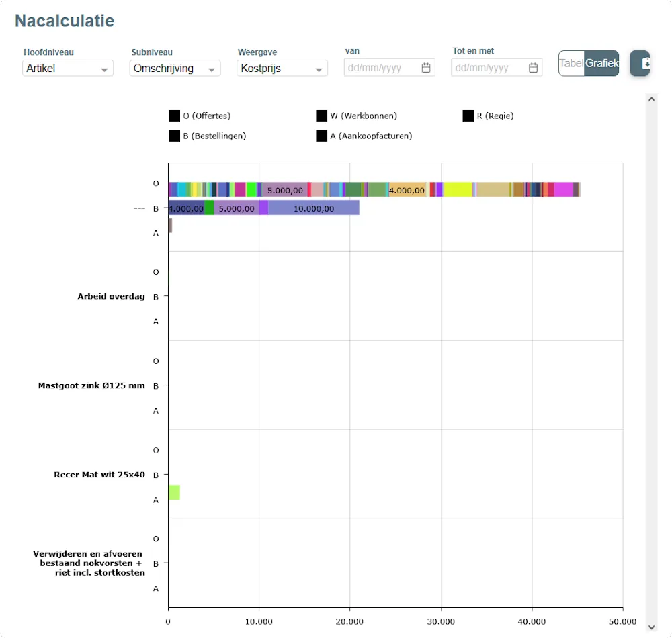Open the Weergave dropdown showing Kostprijs
This screenshot has width=672, height=638.
tap(282, 68)
